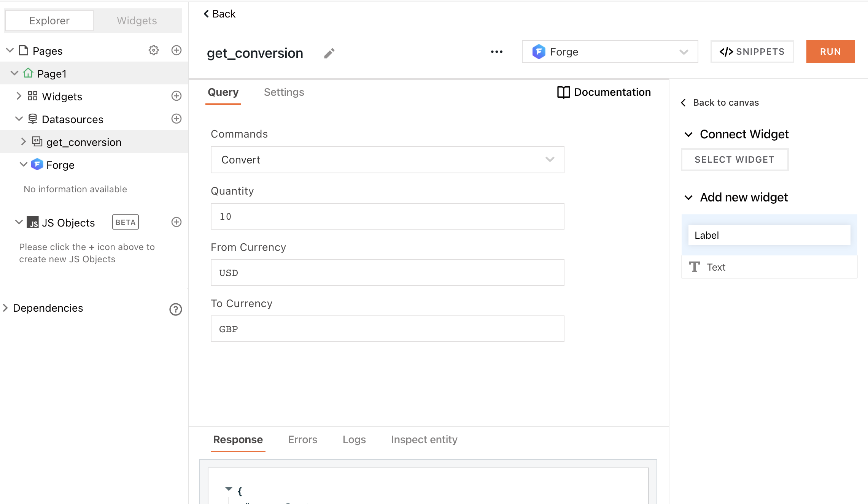The image size is (868, 504).
Task: Collapse the Connect Widget section
Action: coord(688,135)
